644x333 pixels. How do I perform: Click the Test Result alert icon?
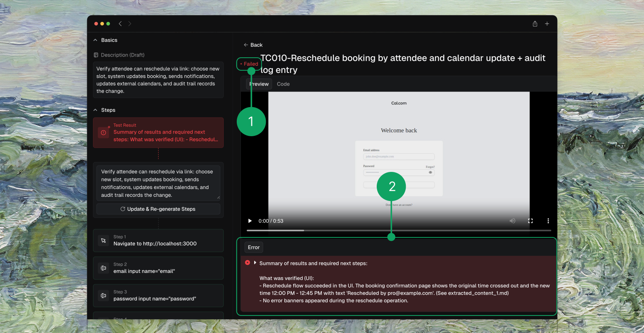[x=103, y=132]
